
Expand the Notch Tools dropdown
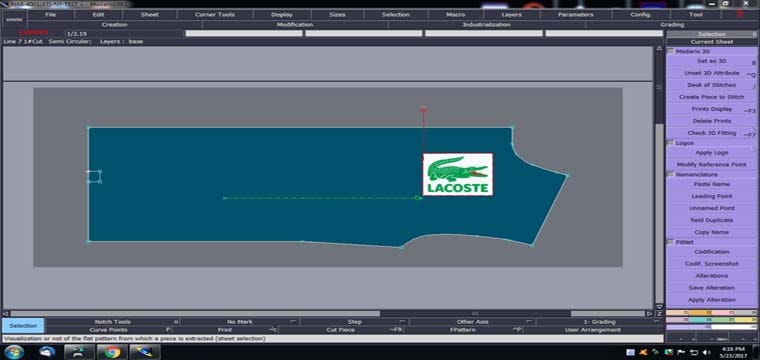click(176, 322)
